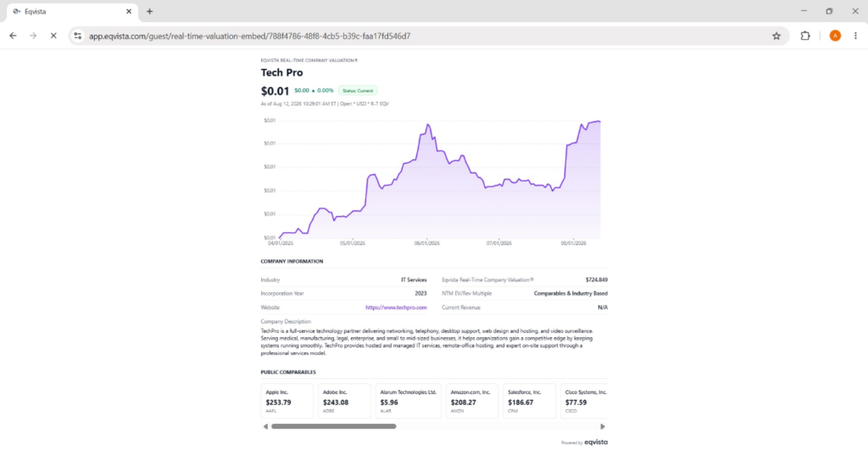Image resolution: width=868 pixels, height=456 pixels.
Task: Click the $724,849 valuation value
Action: (x=596, y=280)
